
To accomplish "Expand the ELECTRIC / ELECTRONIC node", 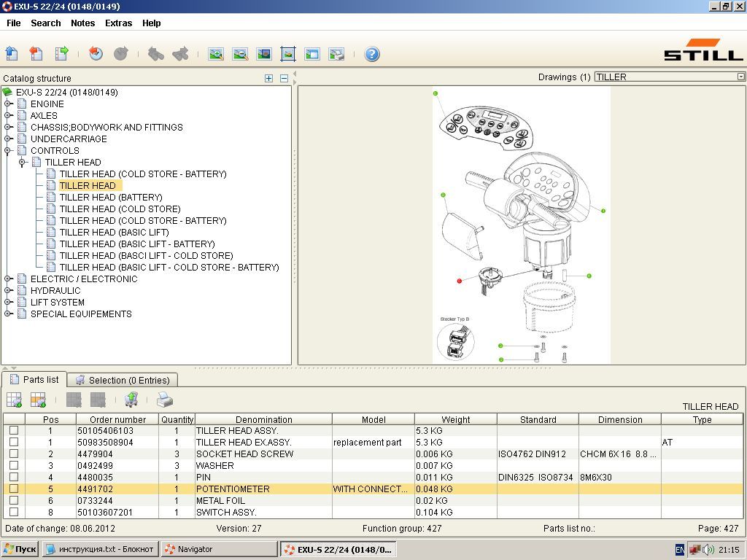I will 7,279.
